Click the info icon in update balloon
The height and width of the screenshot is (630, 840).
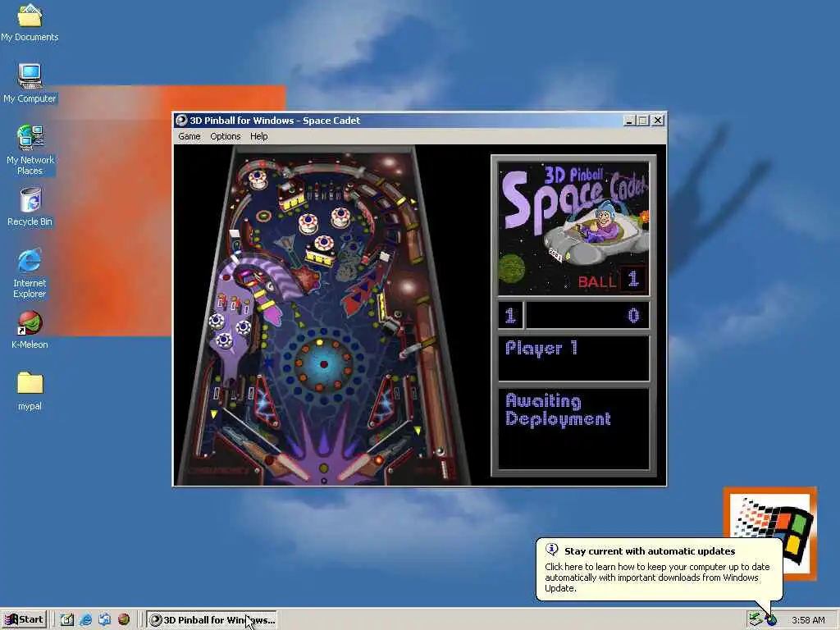(552, 550)
